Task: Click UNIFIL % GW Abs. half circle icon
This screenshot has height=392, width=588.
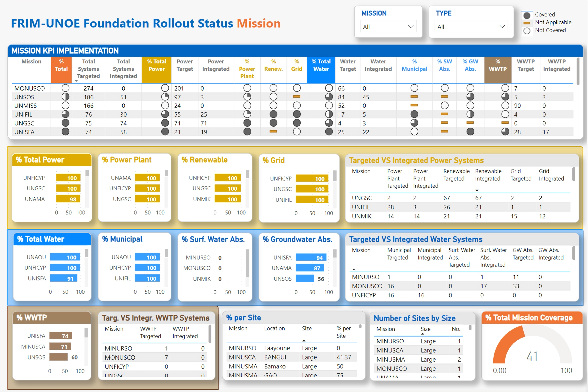Action: [x=470, y=114]
